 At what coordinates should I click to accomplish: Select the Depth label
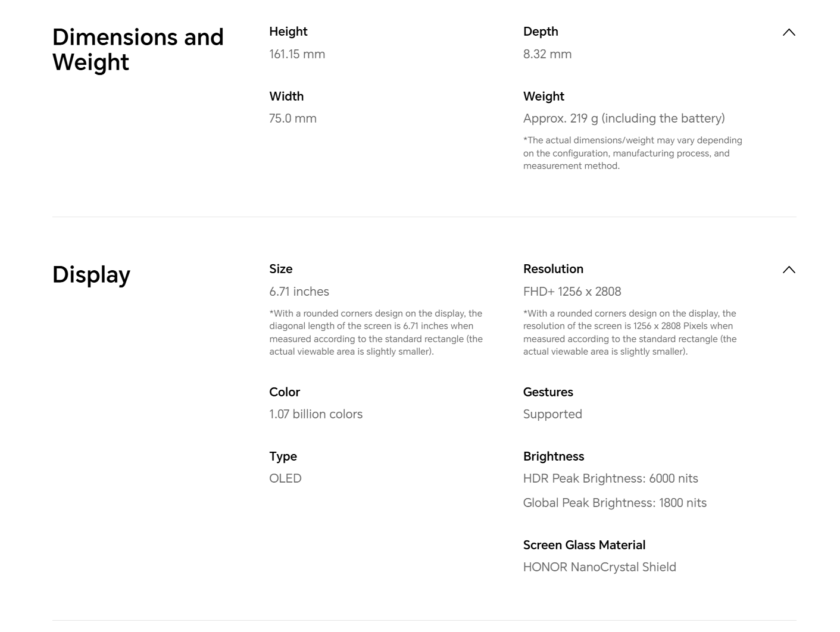541,32
